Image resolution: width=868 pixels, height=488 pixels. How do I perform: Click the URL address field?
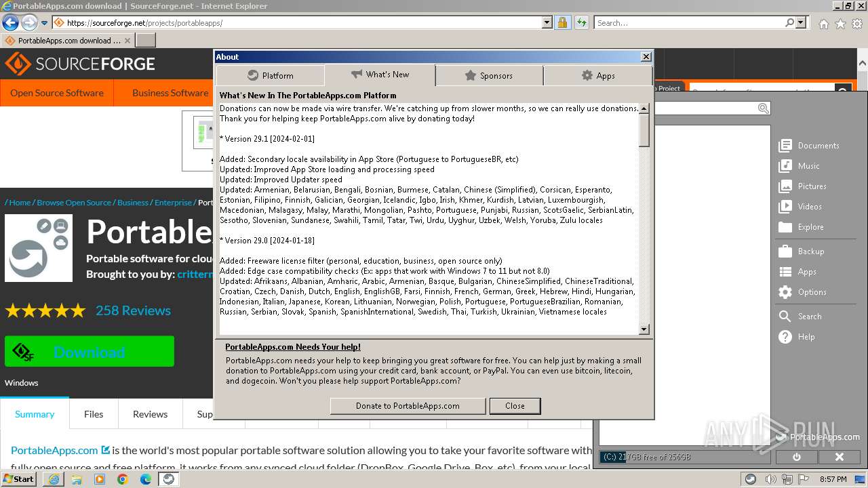[x=304, y=22]
